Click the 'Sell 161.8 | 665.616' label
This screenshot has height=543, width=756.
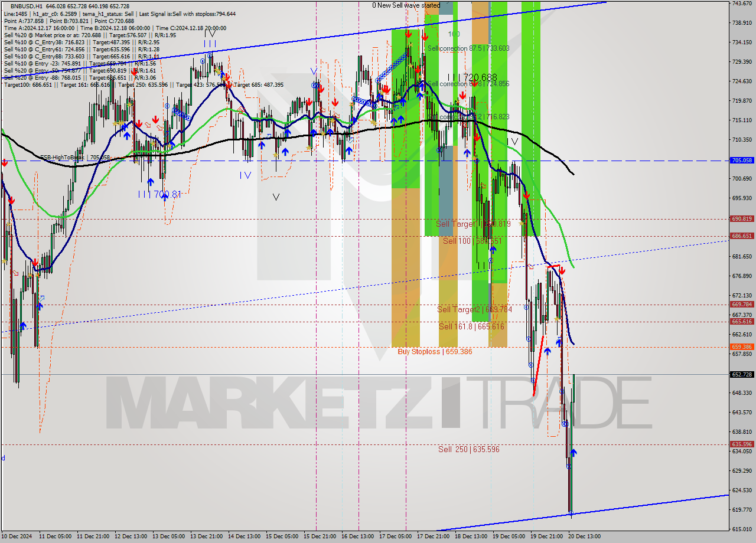pos(471,326)
